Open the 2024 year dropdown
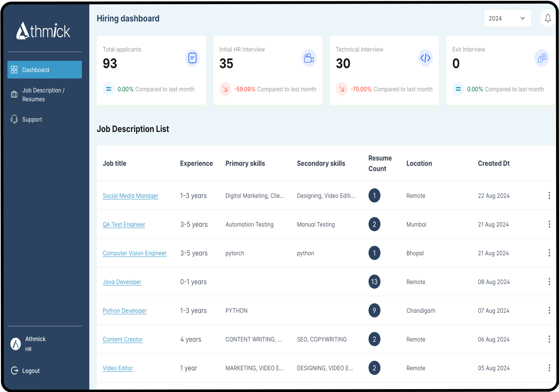559x392 pixels. [x=507, y=18]
